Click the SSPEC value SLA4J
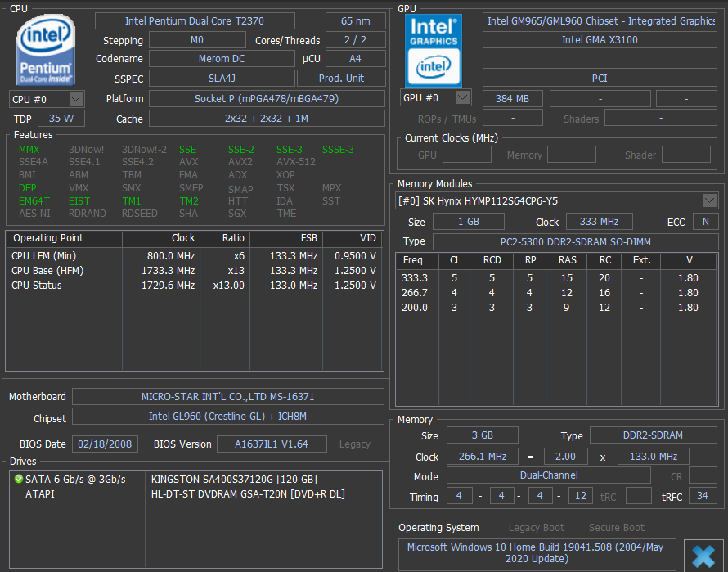Image resolution: width=728 pixels, height=572 pixels. click(x=222, y=78)
